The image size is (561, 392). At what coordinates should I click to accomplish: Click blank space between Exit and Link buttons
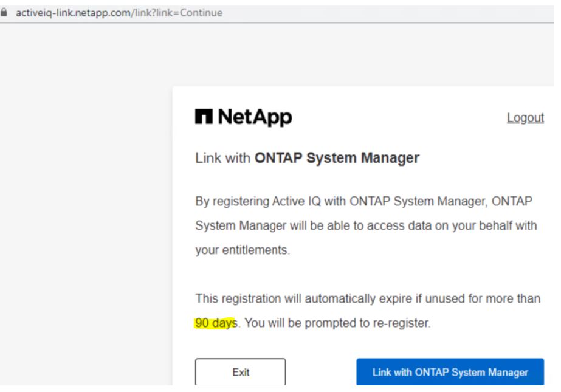[x=320, y=372]
